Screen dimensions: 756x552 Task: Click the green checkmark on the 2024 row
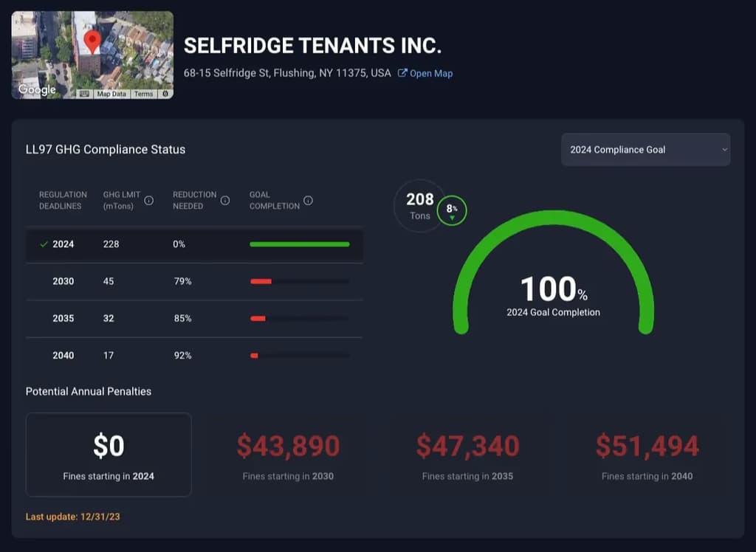(44, 244)
